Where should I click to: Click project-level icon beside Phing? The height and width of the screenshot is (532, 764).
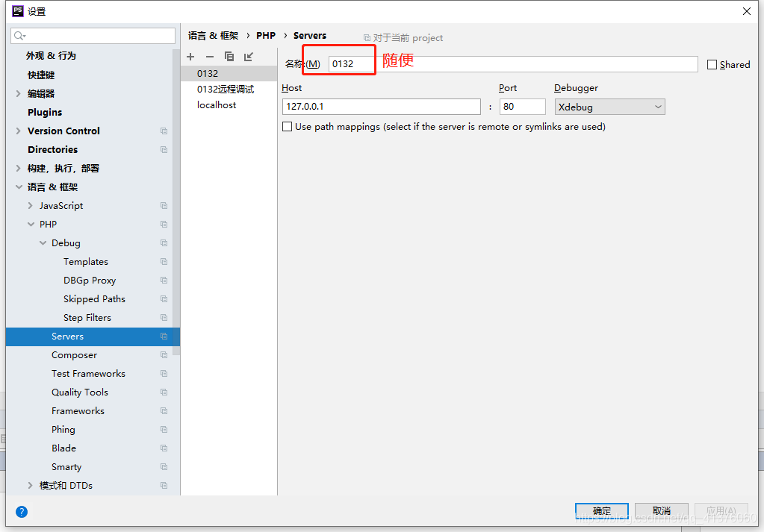click(x=164, y=430)
